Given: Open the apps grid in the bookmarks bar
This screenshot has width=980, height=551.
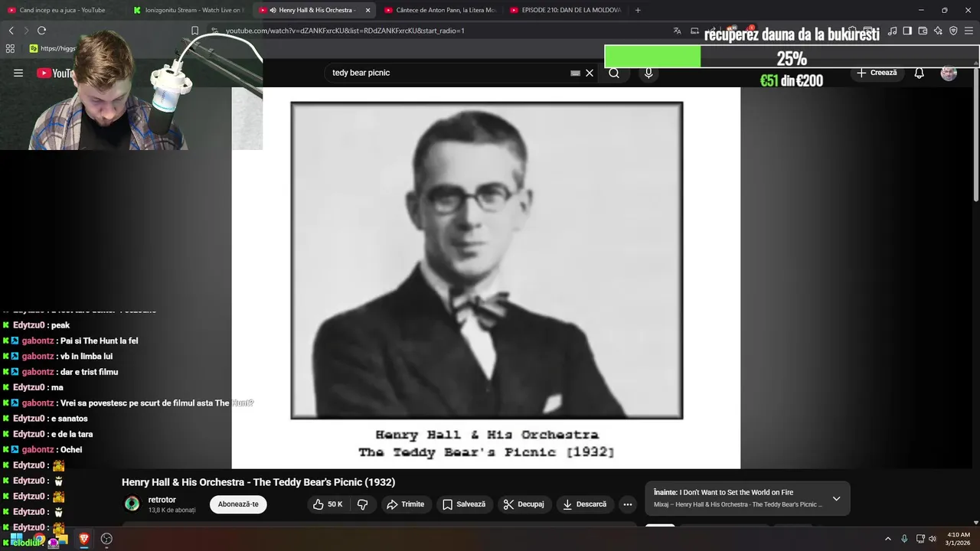Looking at the screenshot, I should (10, 48).
